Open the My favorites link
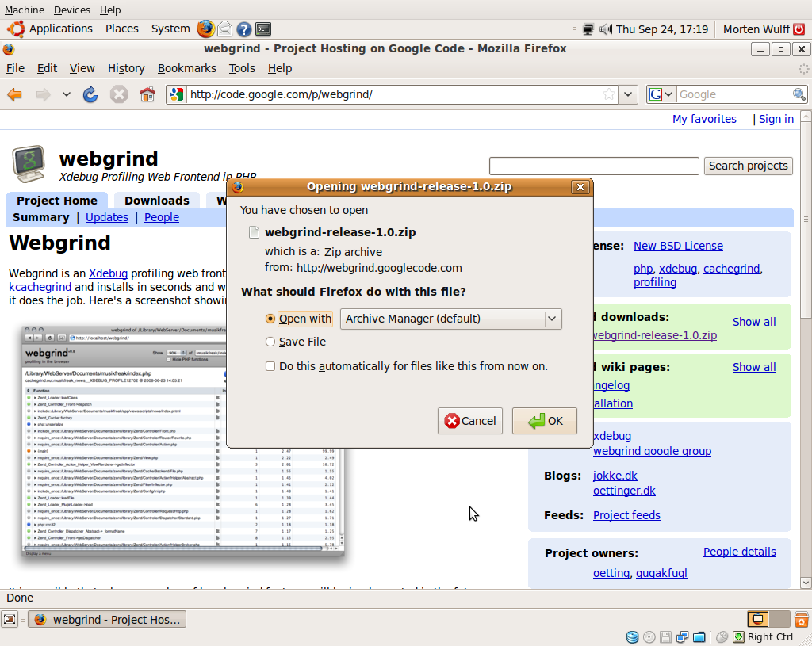 pyautogui.click(x=704, y=119)
